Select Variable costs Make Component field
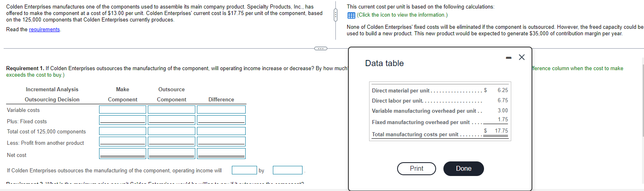Image resolution: width=644 pixels, height=191 pixels. [x=123, y=109]
